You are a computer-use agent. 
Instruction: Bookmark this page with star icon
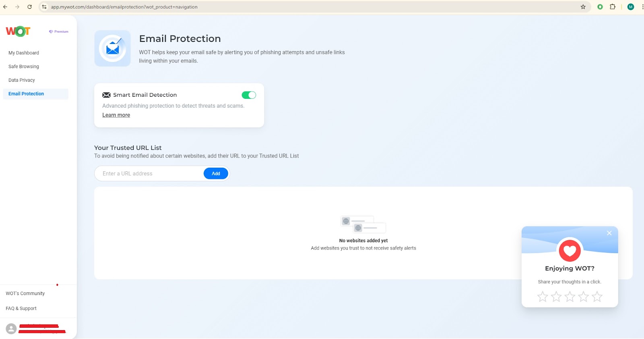pyautogui.click(x=583, y=7)
